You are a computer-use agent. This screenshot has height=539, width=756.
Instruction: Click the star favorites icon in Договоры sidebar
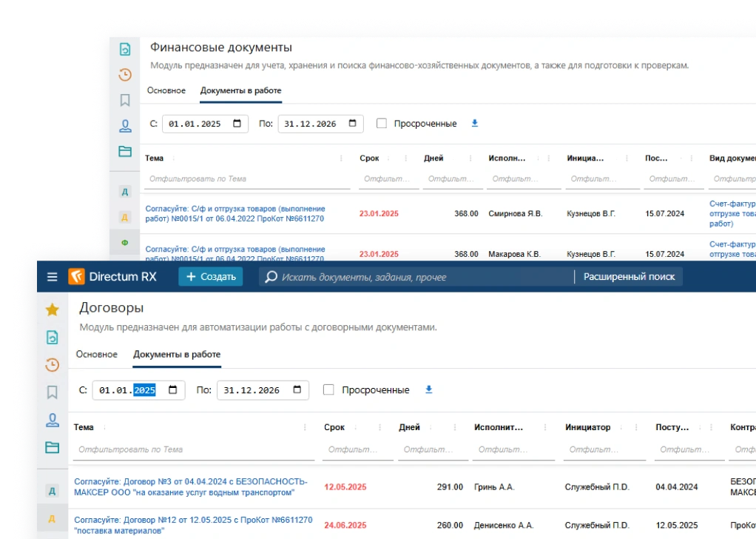[x=52, y=309]
